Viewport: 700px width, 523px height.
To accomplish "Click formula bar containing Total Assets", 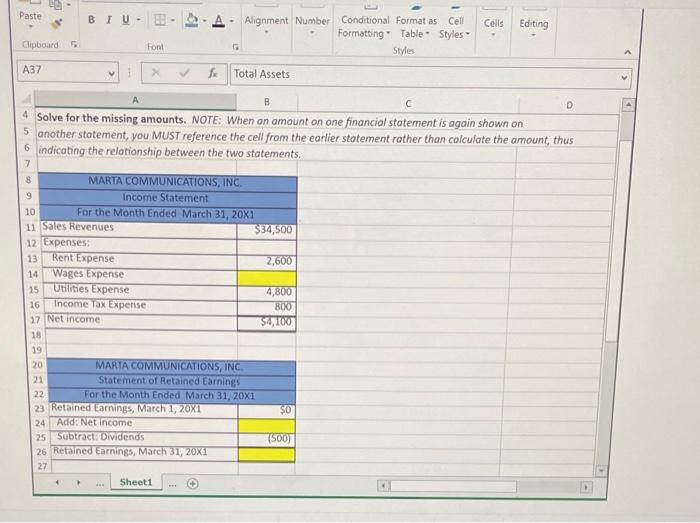I will tap(424, 75).
